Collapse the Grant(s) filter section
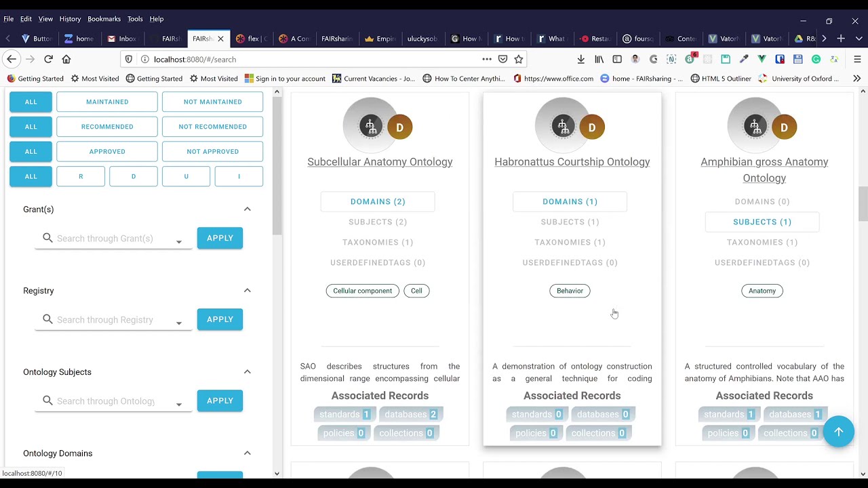 click(x=248, y=209)
